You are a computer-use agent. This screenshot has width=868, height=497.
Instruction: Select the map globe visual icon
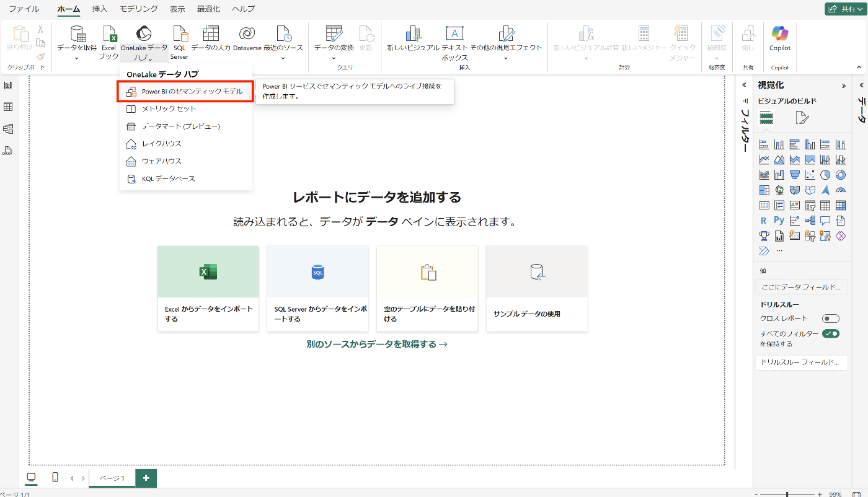tap(779, 190)
